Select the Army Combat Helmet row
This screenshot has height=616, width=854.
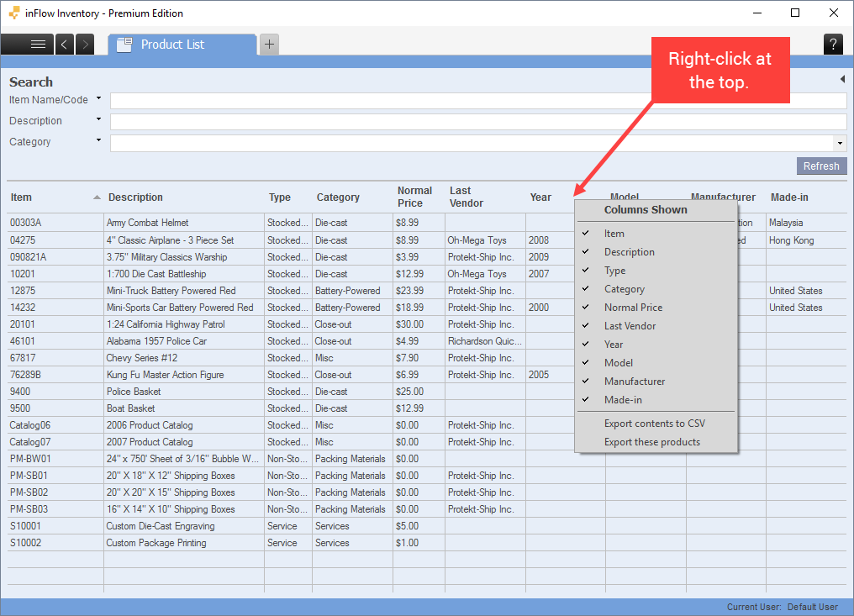point(148,223)
